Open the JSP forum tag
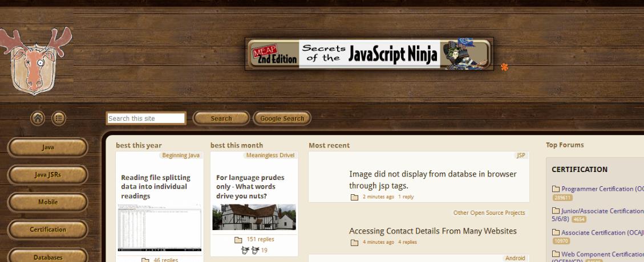 (x=521, y=155)
